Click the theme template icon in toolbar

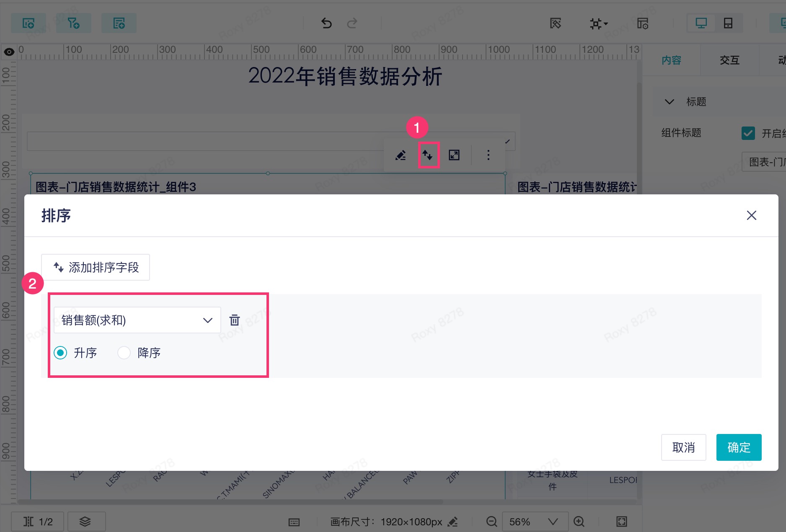(x=556, y=23)
